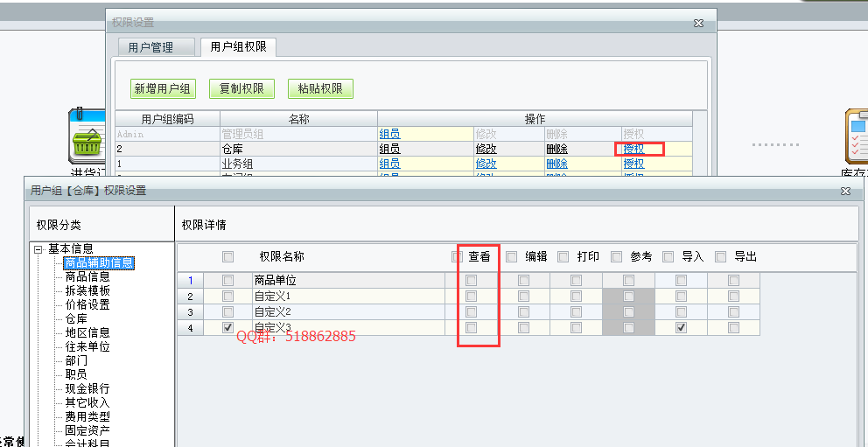Check the 查看 box for 商品单位
This screenshot has width=868, height=447.
(x=471, y=281)
